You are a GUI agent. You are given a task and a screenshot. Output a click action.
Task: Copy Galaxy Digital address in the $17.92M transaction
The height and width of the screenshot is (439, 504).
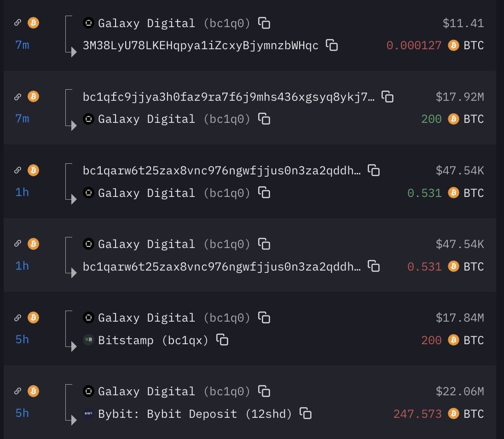coord(264,119)
